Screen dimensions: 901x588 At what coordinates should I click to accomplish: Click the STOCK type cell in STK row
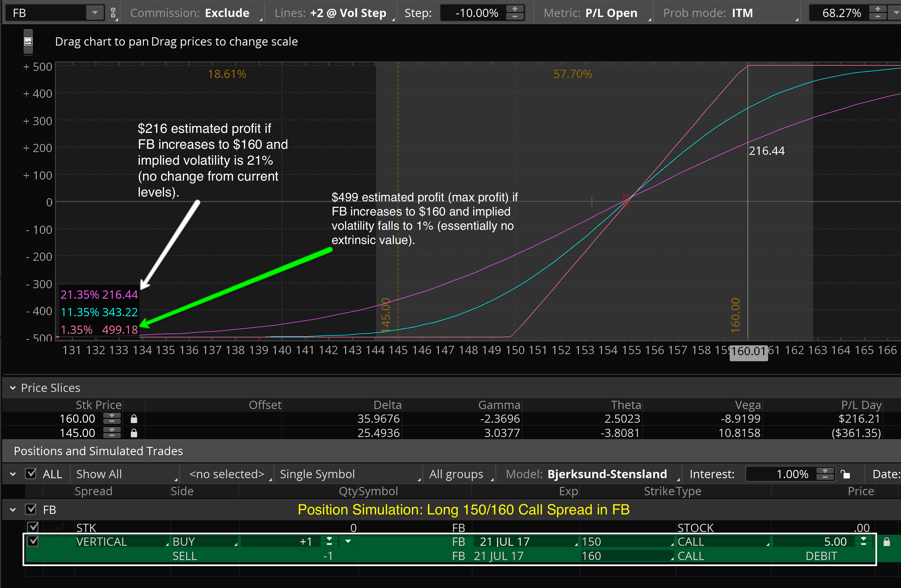click(695, 527)
